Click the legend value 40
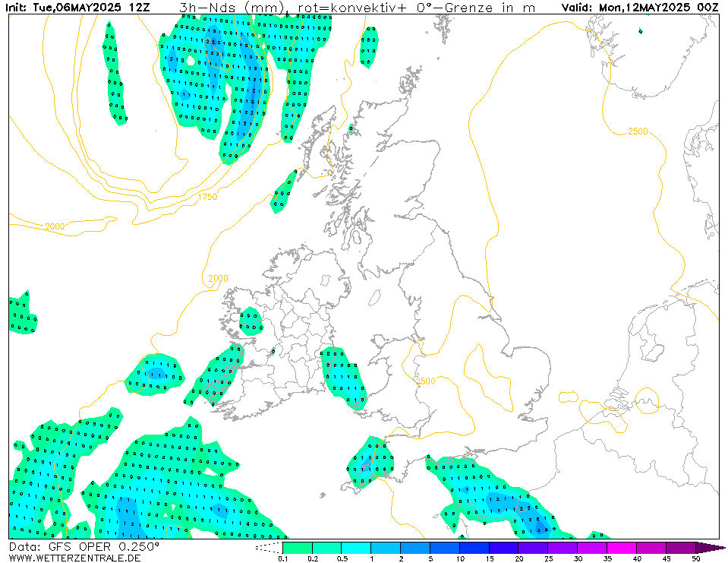Screen dimensions: 728x563 coord(637,558)
